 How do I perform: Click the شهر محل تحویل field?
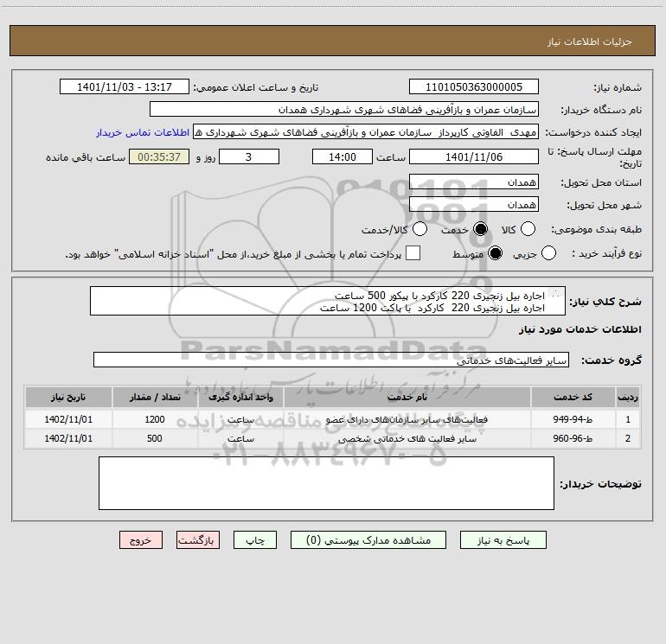point(474,205)
